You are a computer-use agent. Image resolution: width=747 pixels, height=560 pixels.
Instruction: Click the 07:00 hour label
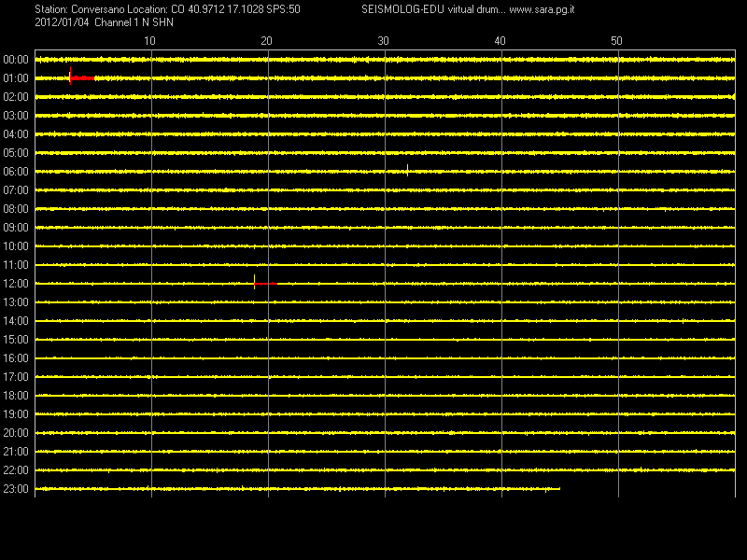(16, 190)
